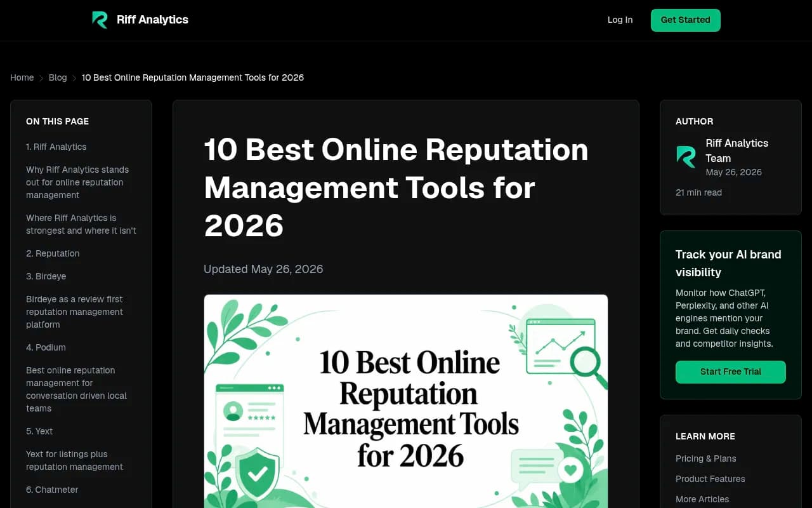Click the 'Updated May 26, 2026' text
The image size is (812, 508).
[263, 269]
